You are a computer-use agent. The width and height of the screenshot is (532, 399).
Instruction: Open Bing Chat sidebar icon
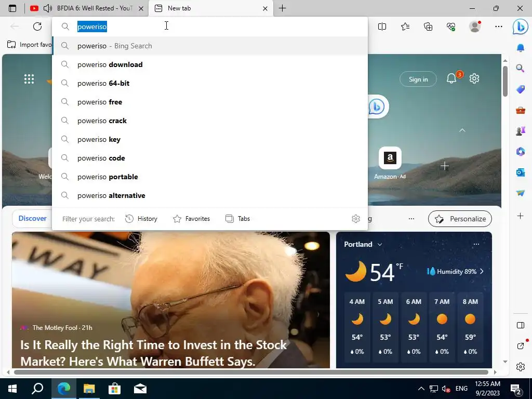(521, 26)
